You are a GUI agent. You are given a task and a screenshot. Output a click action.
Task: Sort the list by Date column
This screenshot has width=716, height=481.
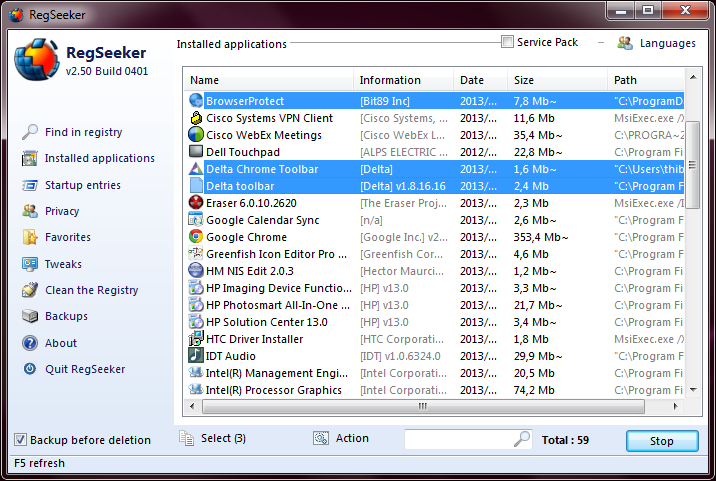point(480,80)
